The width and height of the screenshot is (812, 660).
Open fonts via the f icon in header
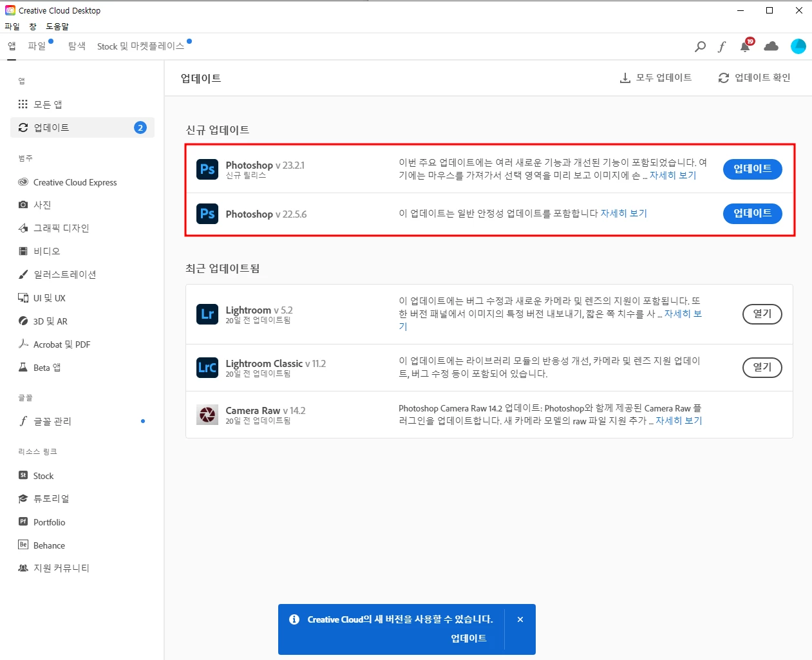[722, 46]
